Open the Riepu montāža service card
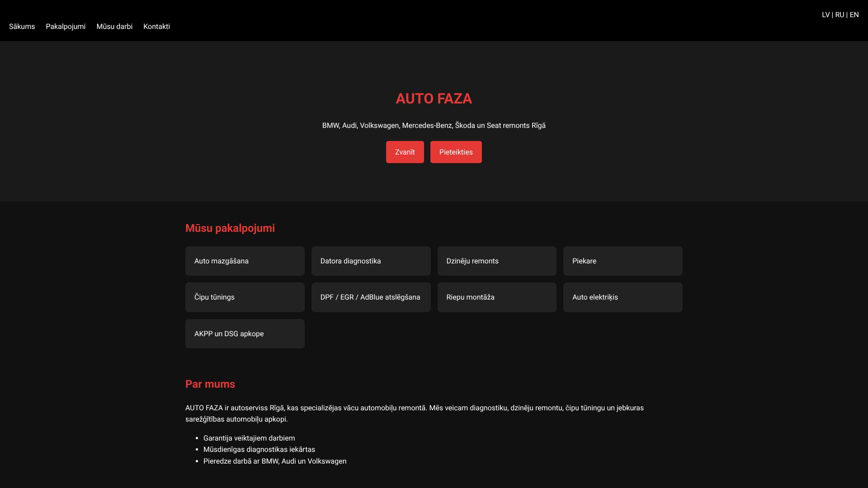Screen dimensions: 868x488 (497, 297)
